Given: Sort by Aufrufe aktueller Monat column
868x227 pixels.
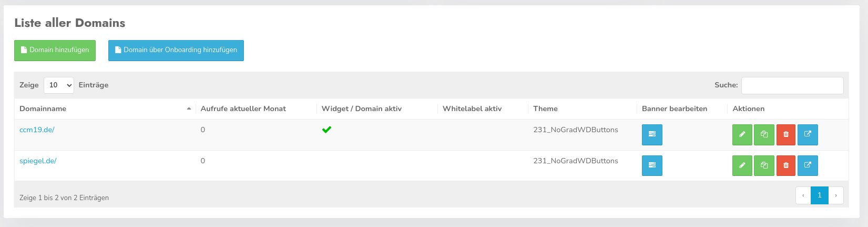Looking at the screenshot, I should [x=243, y=108].
